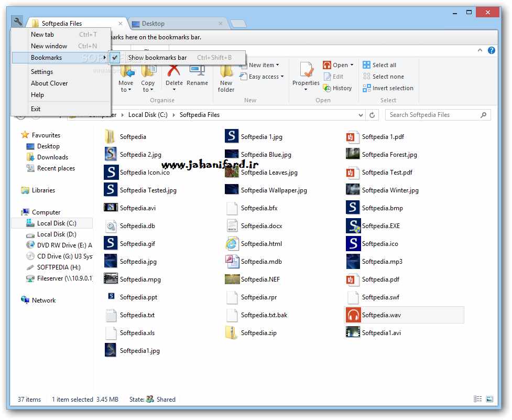The height and width of the screenshot is (420, 512).
Task: Click the Delete red X icon
Action: pyautogui.click(x=174, y=70)
